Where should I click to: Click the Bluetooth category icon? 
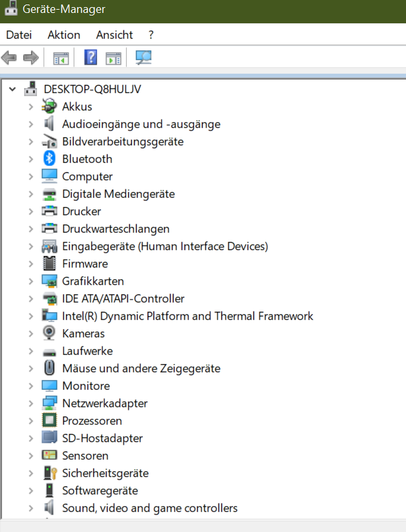click(x=49, y=158)
